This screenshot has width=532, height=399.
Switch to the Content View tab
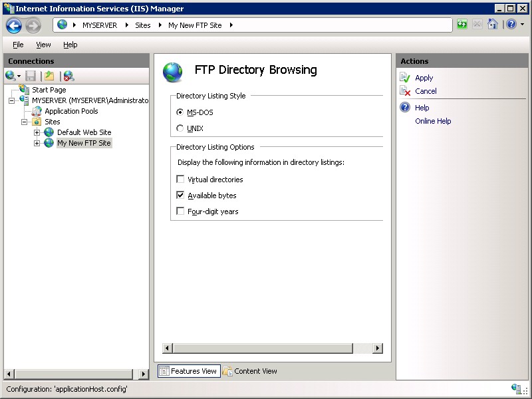pos(250,371)
